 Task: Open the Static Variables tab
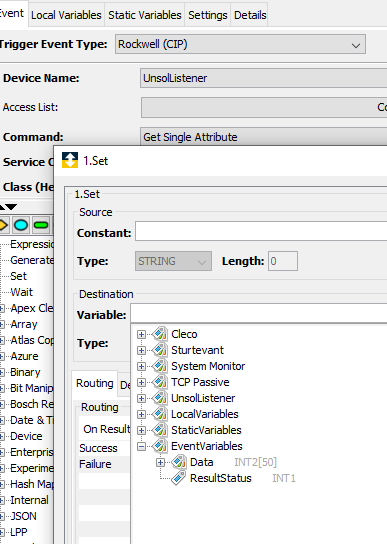[145, 15]
